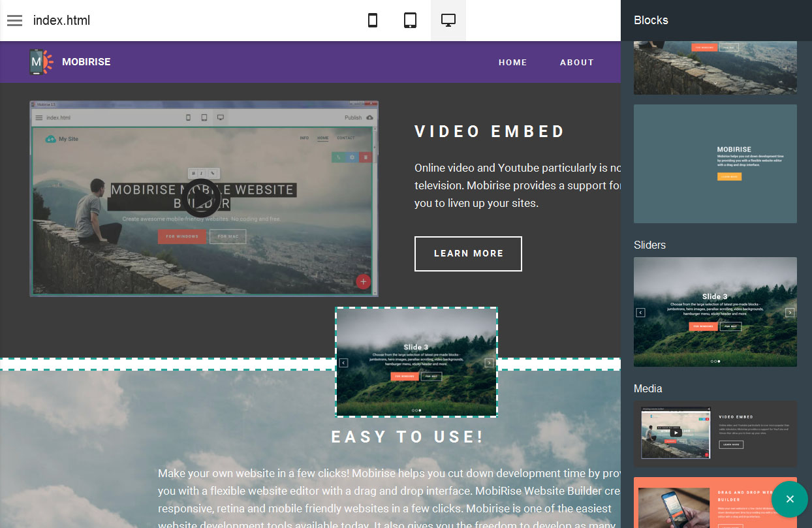Click the index.html page title

click(62, 20)
